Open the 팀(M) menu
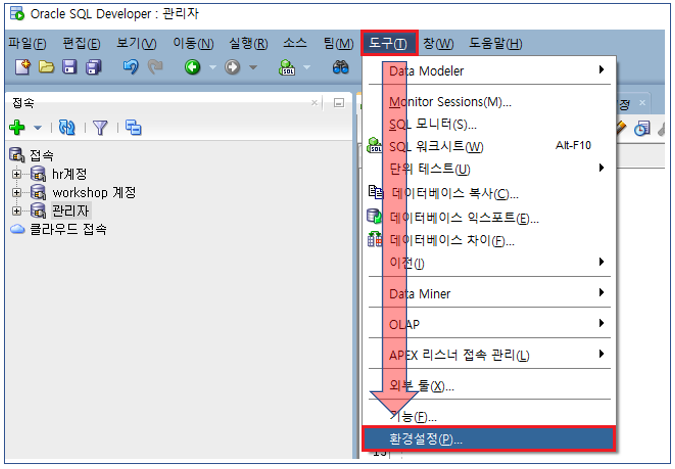 338,43
